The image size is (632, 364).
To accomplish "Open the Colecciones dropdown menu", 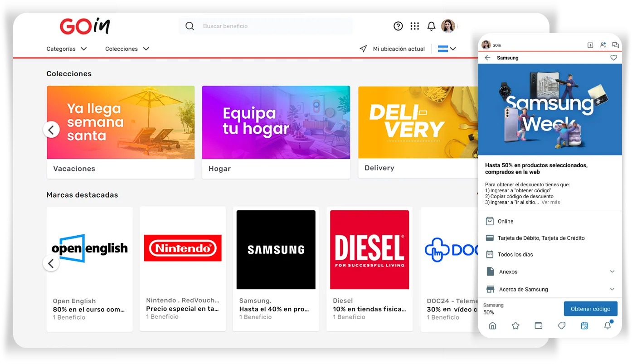I will coord(127,49).
